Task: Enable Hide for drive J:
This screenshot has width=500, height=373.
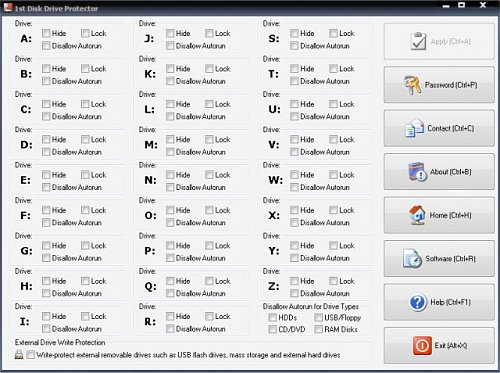Action: tap(170, 33)
